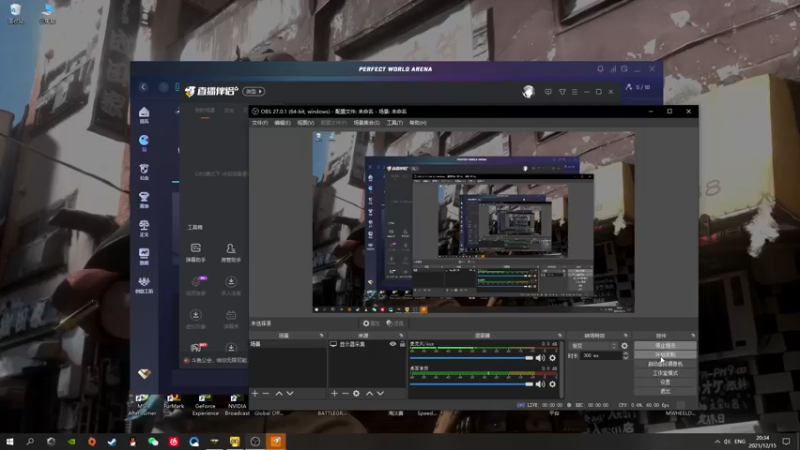Open transition properties gear in 转场特效
Screen dimensions: 800x450
point(624,346)
